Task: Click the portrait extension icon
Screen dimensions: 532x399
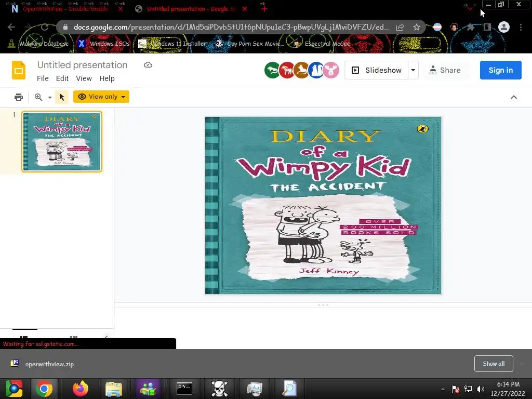Action: click(454, 27)
